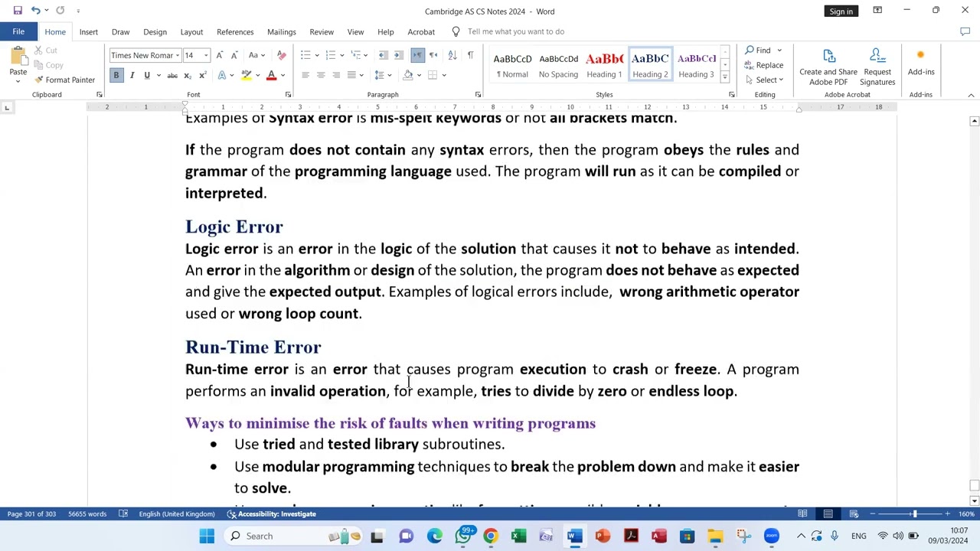Open the font name dropdown

point(178,55)
